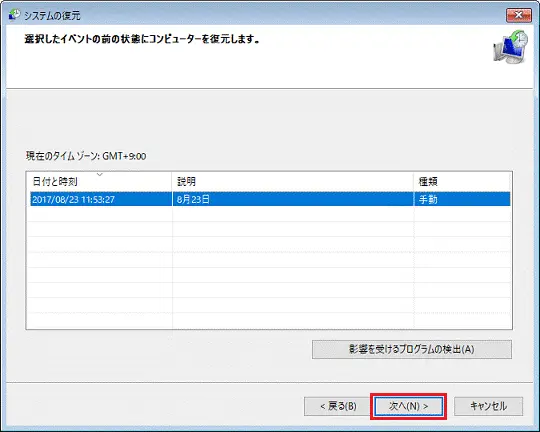Image resolution: width=540 pixels, height=432 pixels.
Task: Go back with the 戻る(B) button
Action: 338,407
